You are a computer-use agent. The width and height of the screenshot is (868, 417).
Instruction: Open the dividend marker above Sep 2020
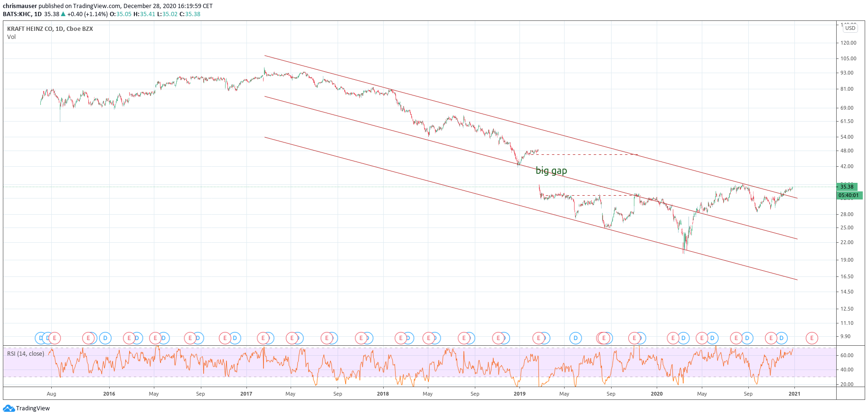[x=747, y=338]
